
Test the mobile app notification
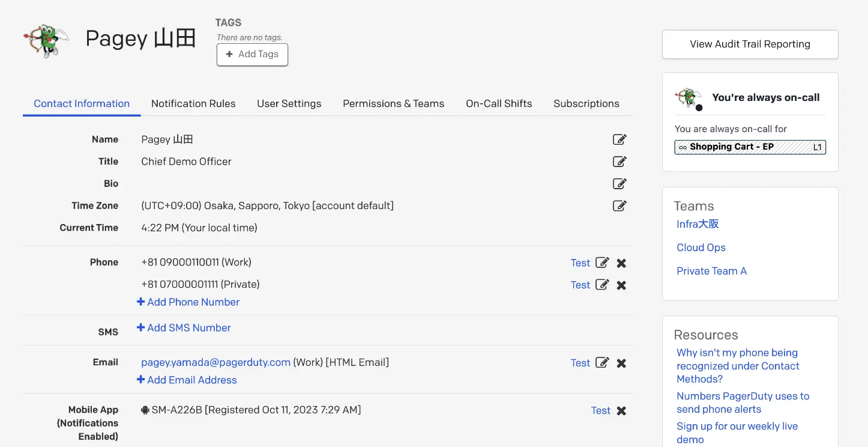tap(601, 410)
